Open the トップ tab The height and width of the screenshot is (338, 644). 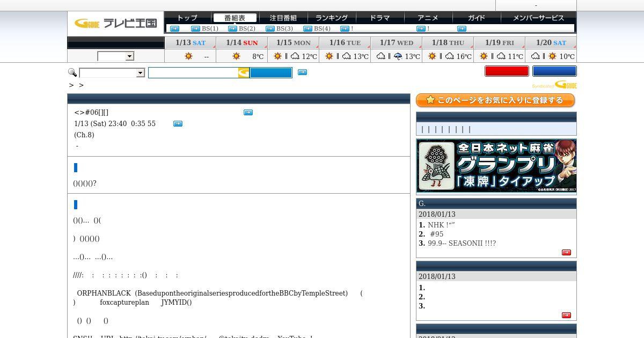(x=187, y=18)
